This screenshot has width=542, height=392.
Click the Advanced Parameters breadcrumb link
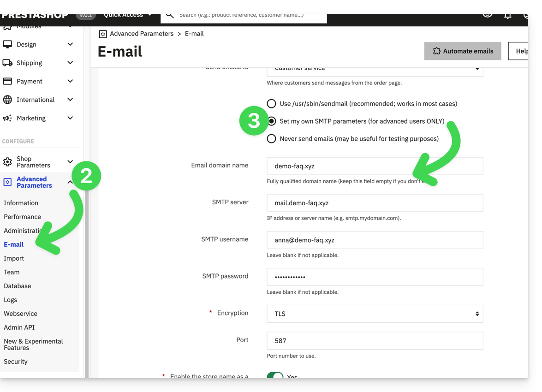pos(141,34)
